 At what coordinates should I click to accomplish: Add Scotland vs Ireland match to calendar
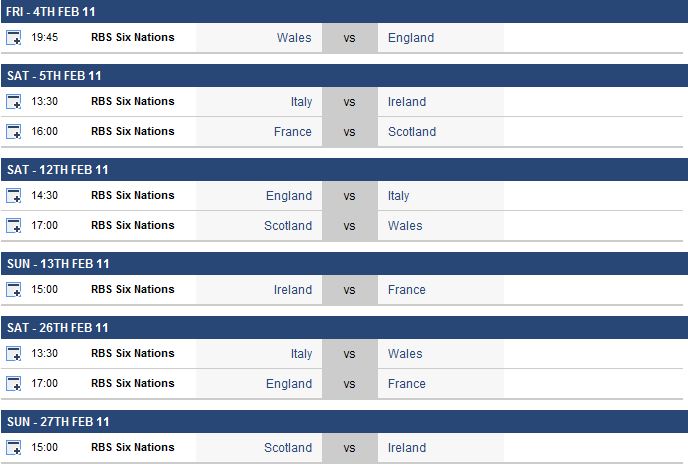pyautogui.click(x=14, y=448)
